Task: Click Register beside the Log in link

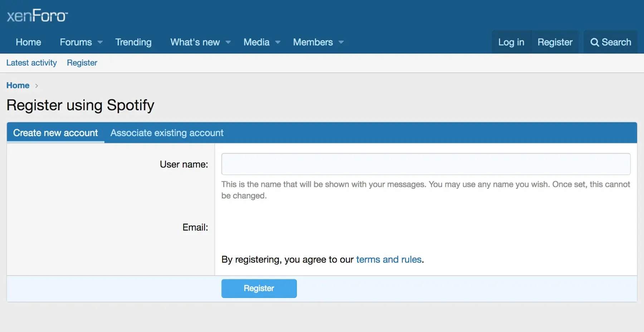Action: point(555,42)
